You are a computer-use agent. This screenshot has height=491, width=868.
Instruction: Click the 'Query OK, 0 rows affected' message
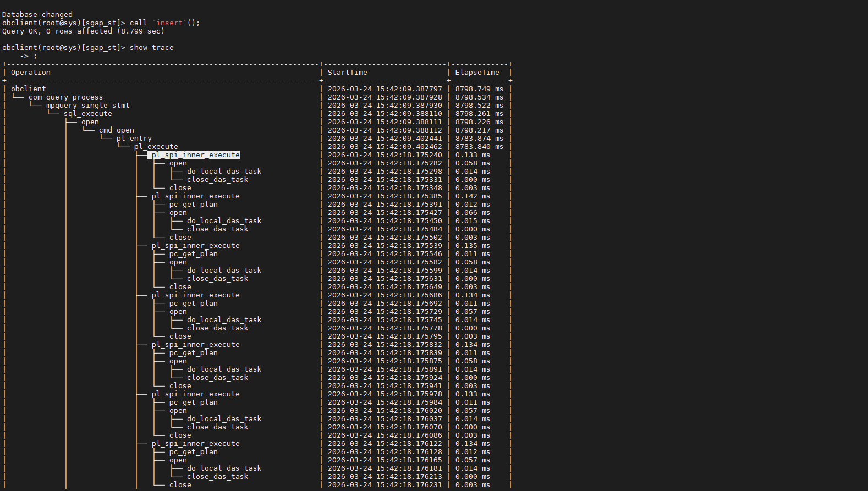pyautogui.click(x=58, y=31)
